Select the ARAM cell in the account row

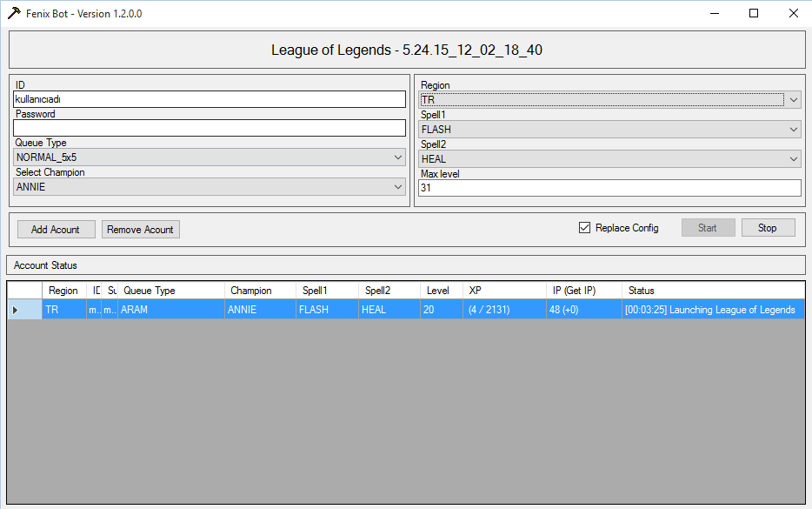(x=171, y=310)
